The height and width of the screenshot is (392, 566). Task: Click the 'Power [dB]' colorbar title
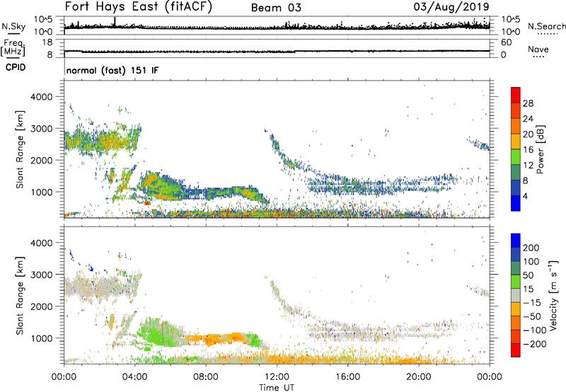[541, 149]
